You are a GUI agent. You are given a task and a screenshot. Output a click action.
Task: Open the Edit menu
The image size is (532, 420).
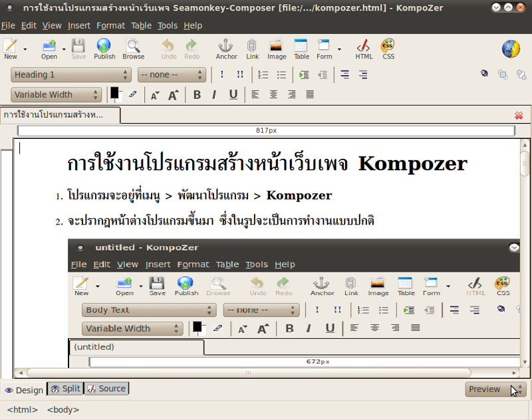pos(29,26)
